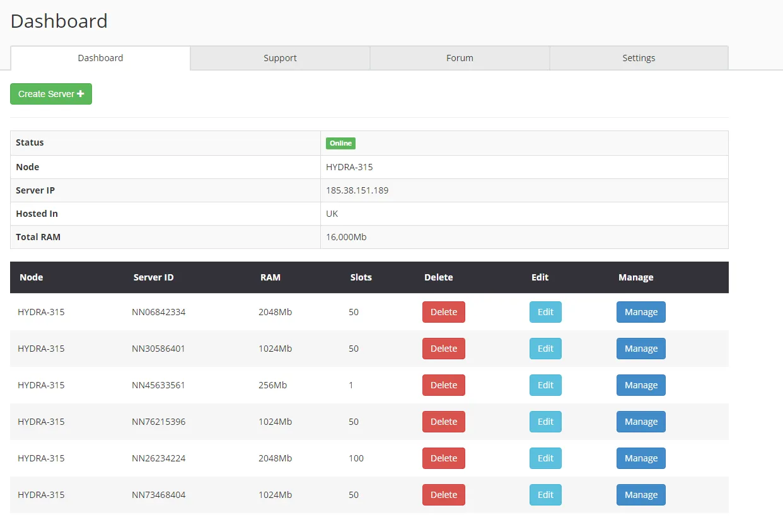This screenshot has height=532, width=783.
Task: Edit server NN06842334
Action: coord(545,312)
